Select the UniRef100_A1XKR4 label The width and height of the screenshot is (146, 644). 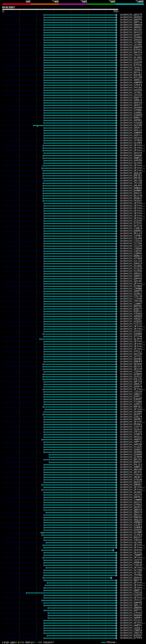[131, 143]
